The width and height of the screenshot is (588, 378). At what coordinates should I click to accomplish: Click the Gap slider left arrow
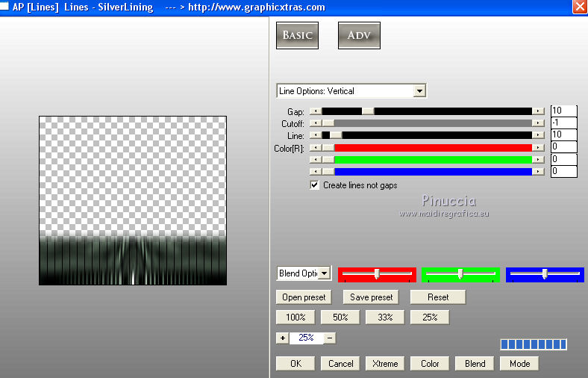316,111
